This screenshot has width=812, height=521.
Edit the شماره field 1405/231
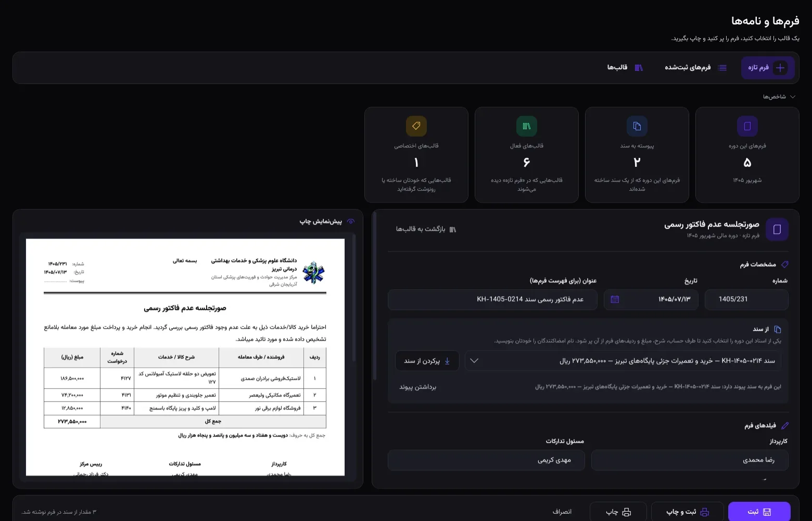[x=746, y=299]
